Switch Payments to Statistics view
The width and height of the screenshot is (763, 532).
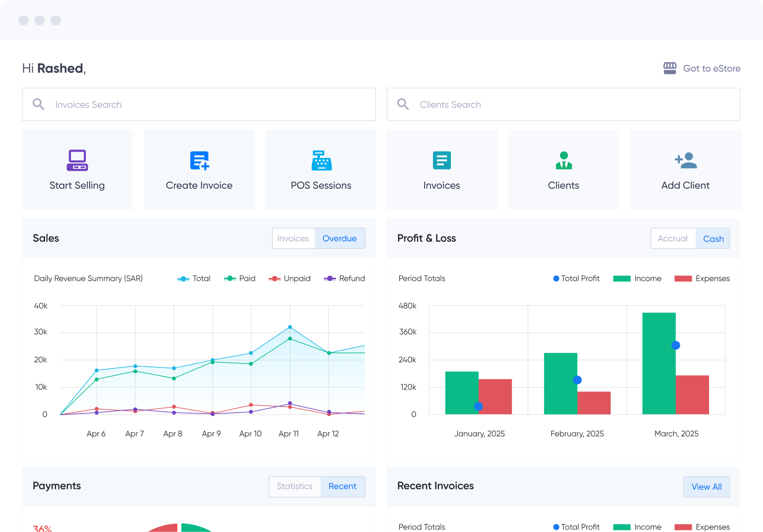point(294,486)
